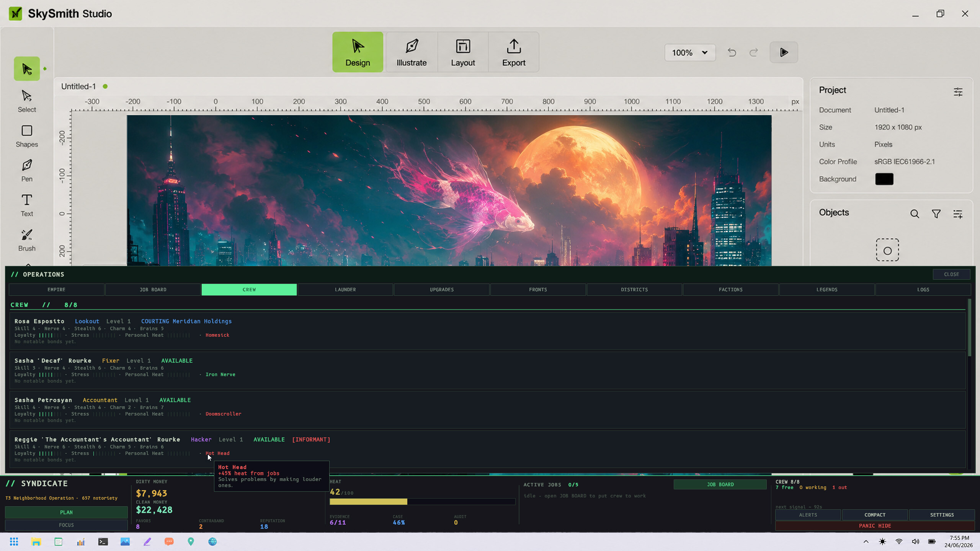This screenshot has height=551, width=980.
Task: Open the LOGS tab
Action: tap(923, 290)
